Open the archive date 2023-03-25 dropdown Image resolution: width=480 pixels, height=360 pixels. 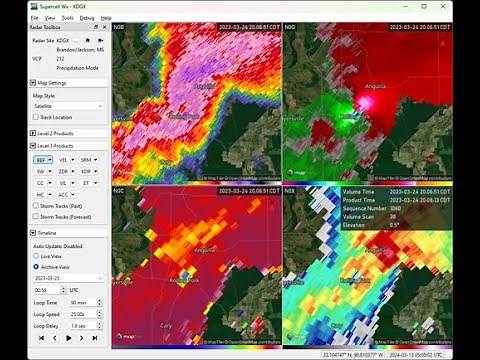pos(68,278)
